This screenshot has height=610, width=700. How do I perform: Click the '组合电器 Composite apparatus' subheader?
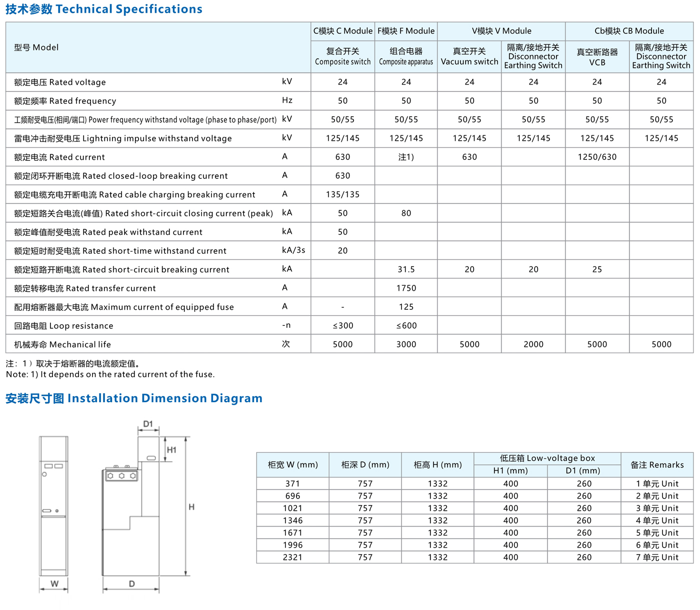[406, 56]
